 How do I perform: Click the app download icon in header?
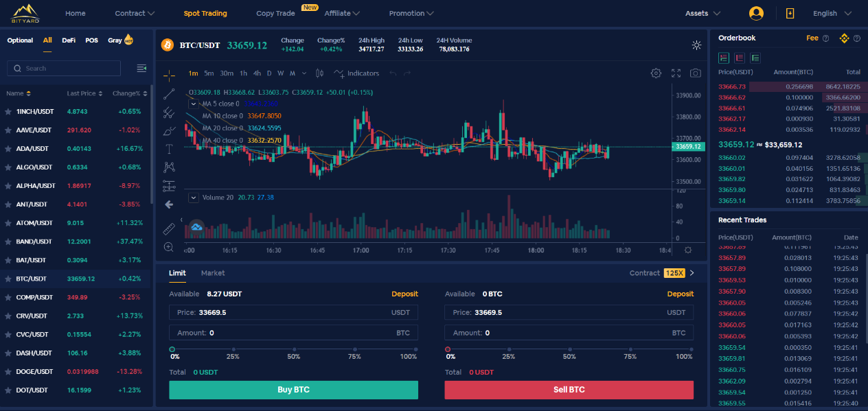790,13
